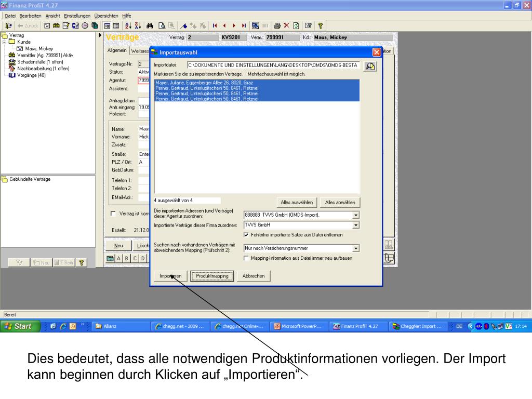Click the exit door icon in toolbar
This screenshot has width=532, height=399.
pyautogui.click(x=8, y=26)
